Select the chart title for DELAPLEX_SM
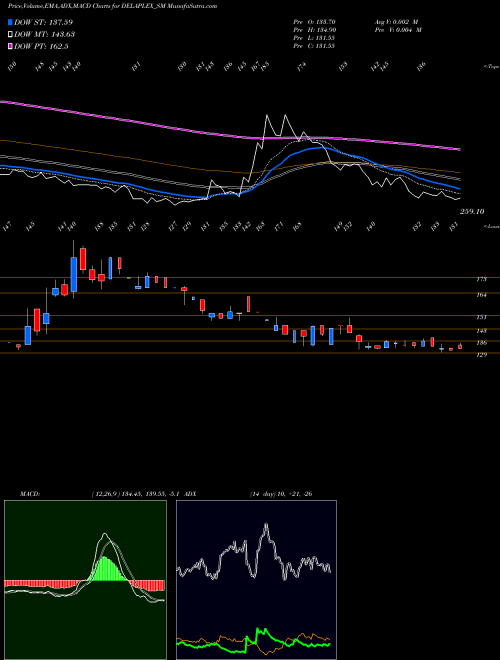This screenshot has height=660, width=500. (x=112, y=6)
